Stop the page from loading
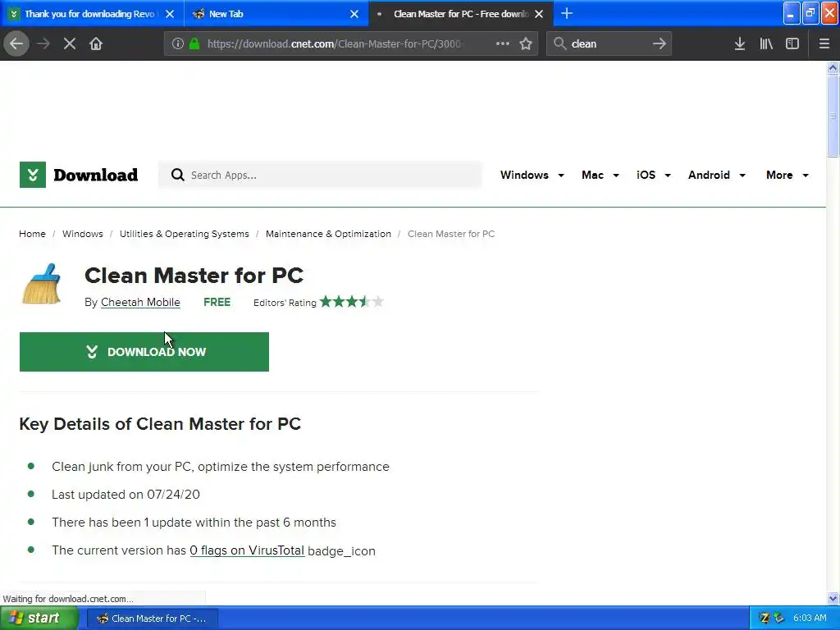The height and width of the screenshot is (630, 840). click(x=70, y=43)
